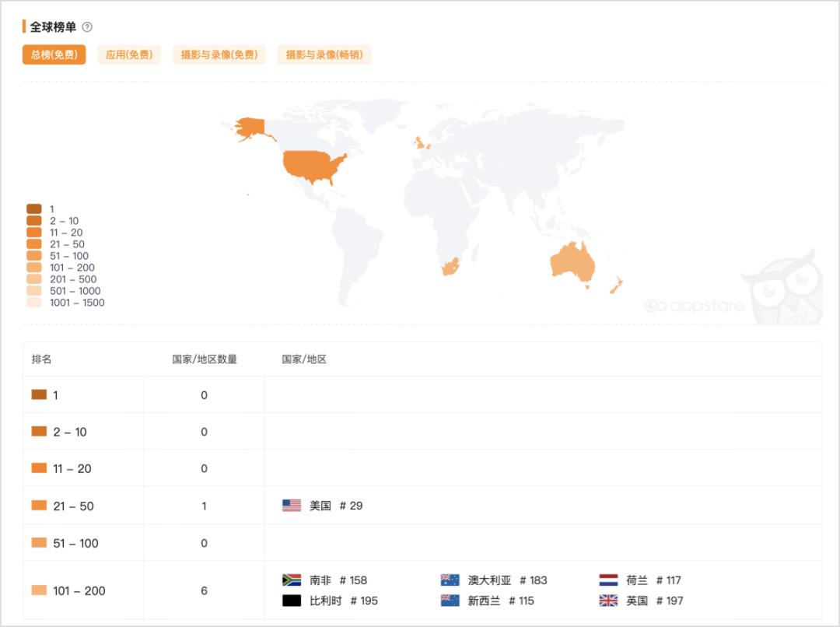840x627 pixels.
Task: Click the New Zealand flag icon
Action: [x=450, y=601]
